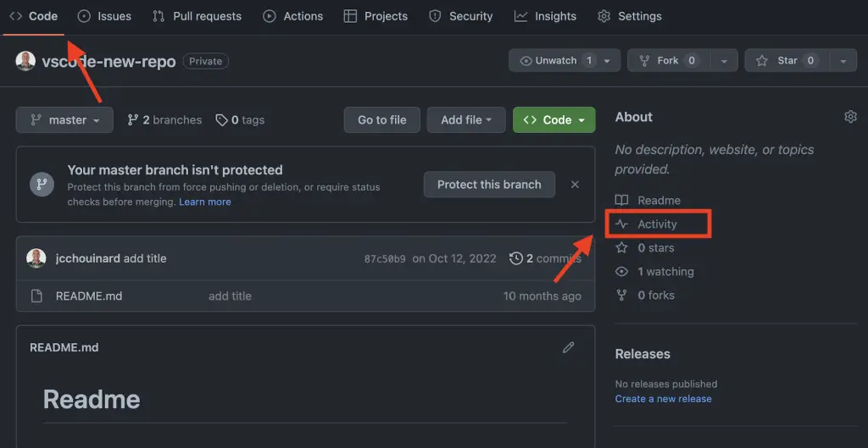Screen dimensions: 868x448
Task: Fork the repository
Action: pos(669,61)
